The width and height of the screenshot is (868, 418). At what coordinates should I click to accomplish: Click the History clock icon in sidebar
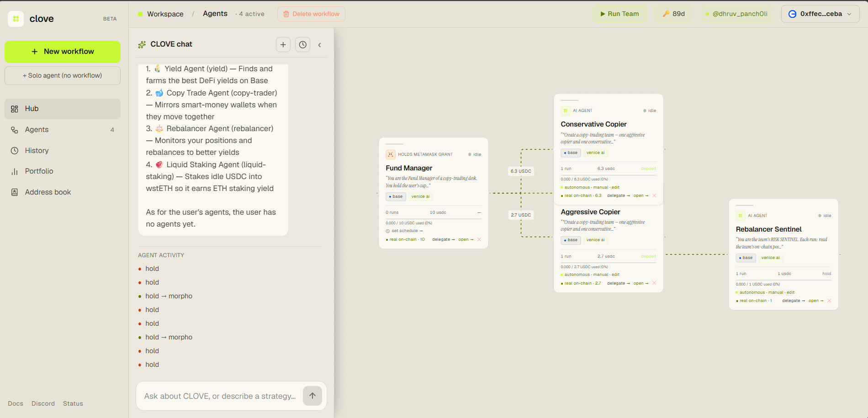(x=15, y=151)
